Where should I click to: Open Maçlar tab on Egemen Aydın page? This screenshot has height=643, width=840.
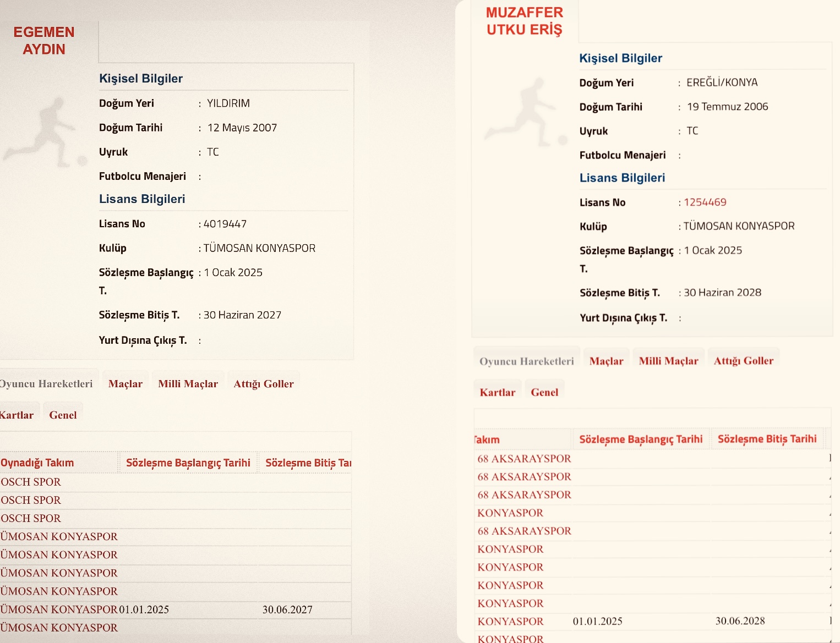coord(126,384)
